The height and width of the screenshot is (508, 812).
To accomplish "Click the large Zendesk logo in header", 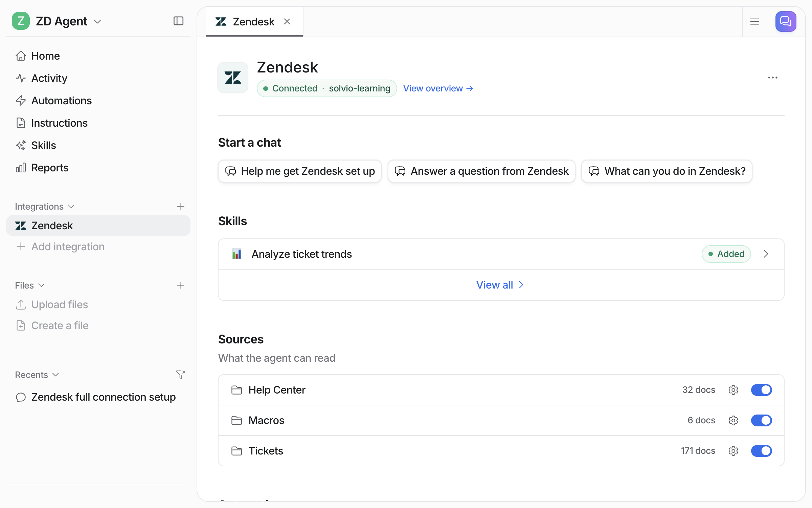I will point(233,78).
